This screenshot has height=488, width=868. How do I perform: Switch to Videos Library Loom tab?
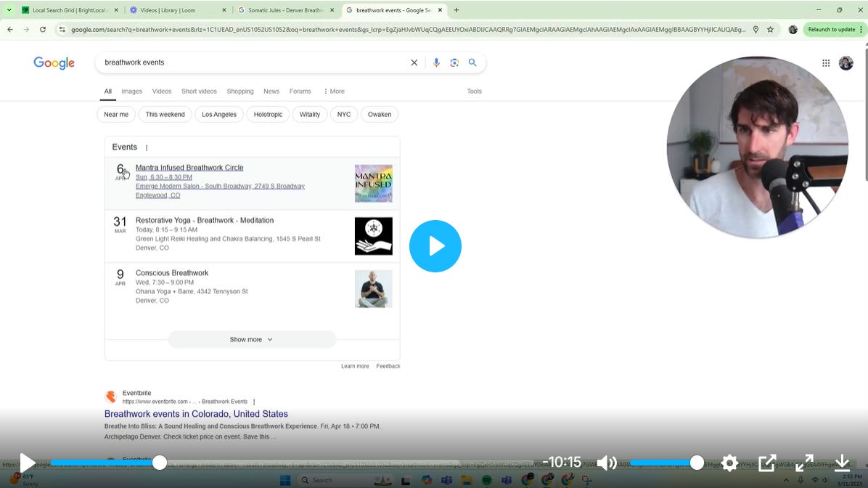pos(176,10)
